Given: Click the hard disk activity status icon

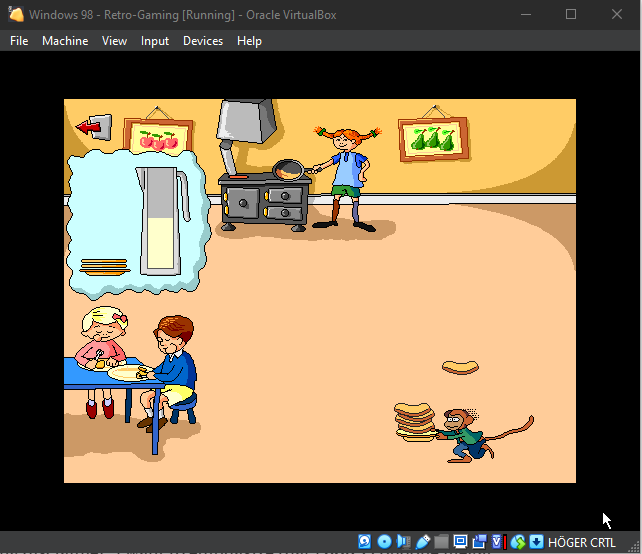Looking at the screenshot, I should 364,542.
